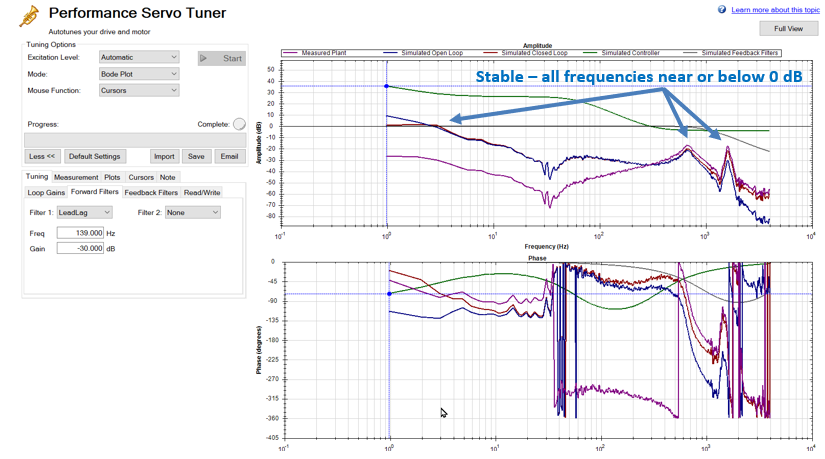Image resolution: width=825 pixels, height=459 pixels.
Task: Switch to the Note tab
Action: [167, 177]
